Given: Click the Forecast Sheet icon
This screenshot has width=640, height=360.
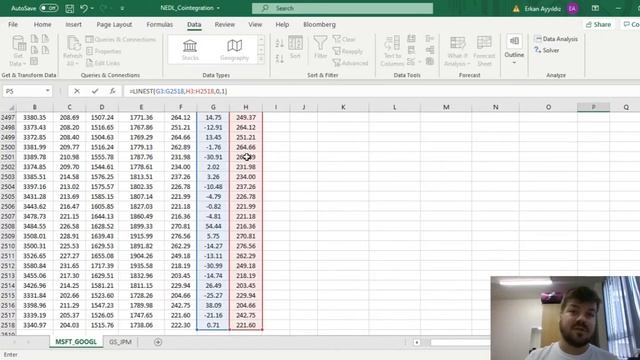Looking at the screenshot, I should click(x=484, y=51).
